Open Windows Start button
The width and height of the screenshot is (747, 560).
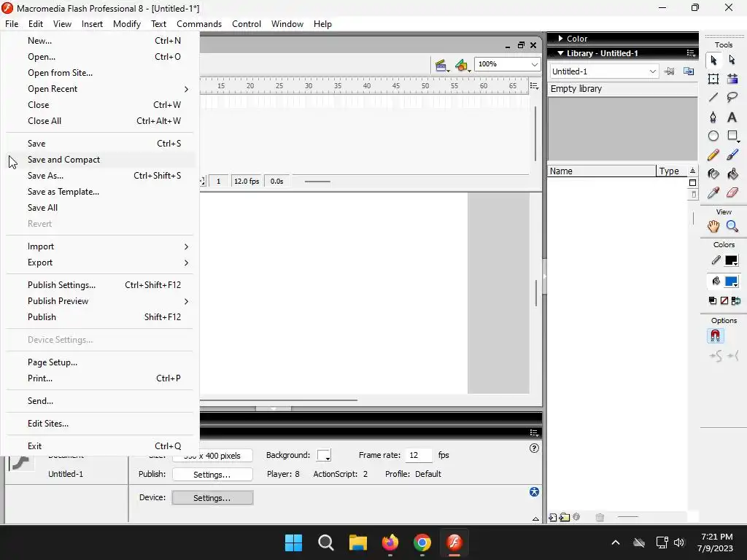coord(293,542)
